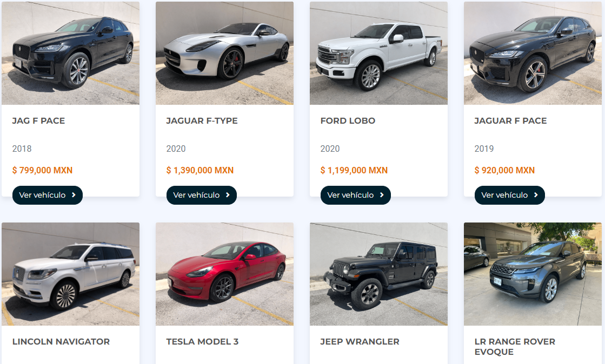Open Ver vehículo for the 2019 Jaguar F Pace
Viewport: 605px width, 364px height.
510,195
